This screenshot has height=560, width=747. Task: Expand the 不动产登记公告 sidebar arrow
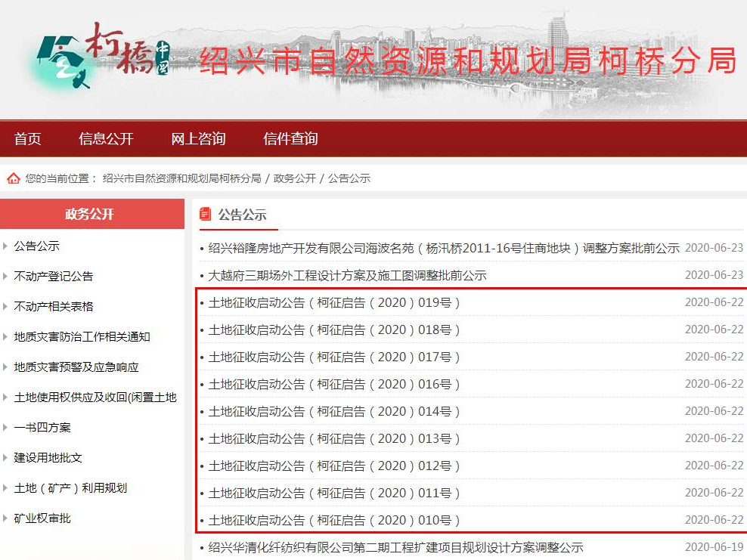(6, 277)
